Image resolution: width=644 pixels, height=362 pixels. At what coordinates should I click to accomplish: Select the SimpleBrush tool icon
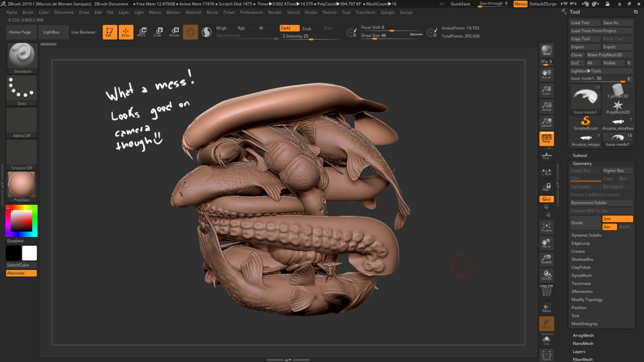586,123
